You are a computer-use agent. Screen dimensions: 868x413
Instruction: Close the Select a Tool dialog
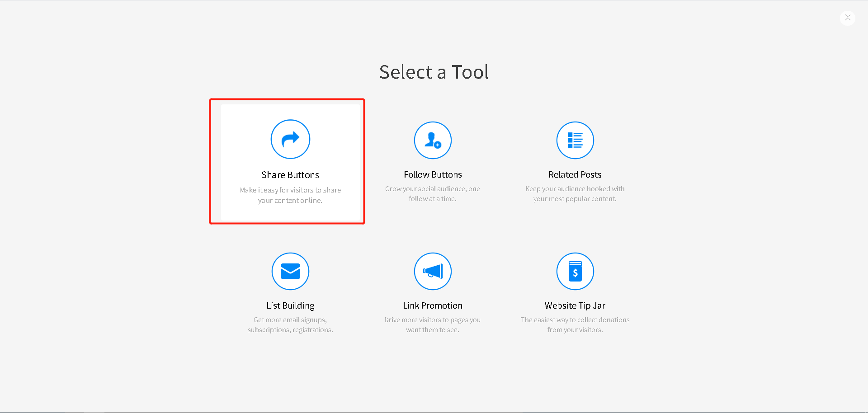click(848, 18)
